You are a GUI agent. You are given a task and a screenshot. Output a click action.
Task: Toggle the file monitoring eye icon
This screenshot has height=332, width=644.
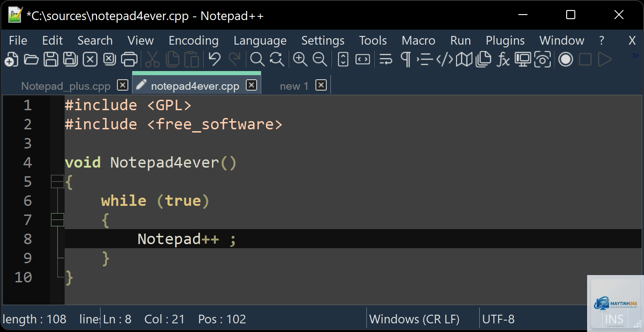(x=543, y=59)
